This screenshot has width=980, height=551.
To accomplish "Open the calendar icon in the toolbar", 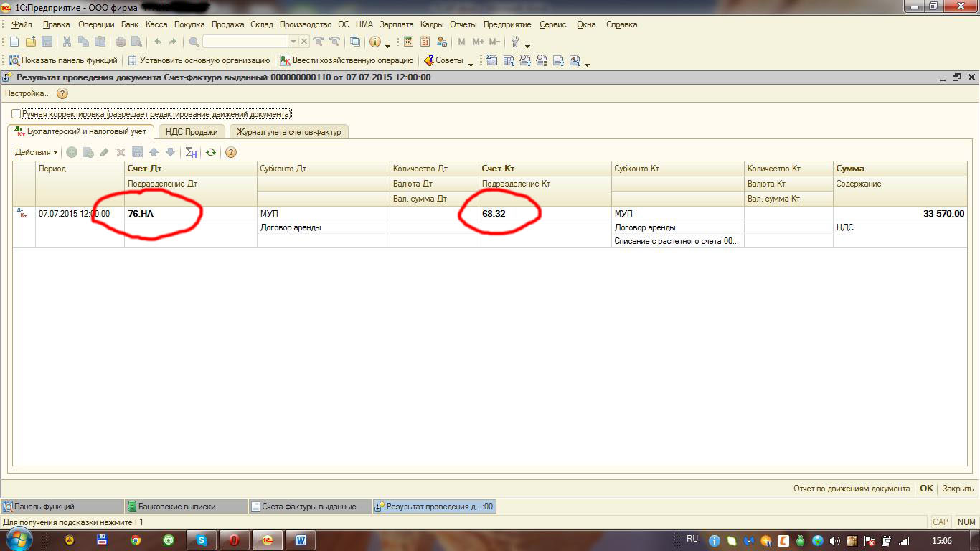I will coord(425,42).
